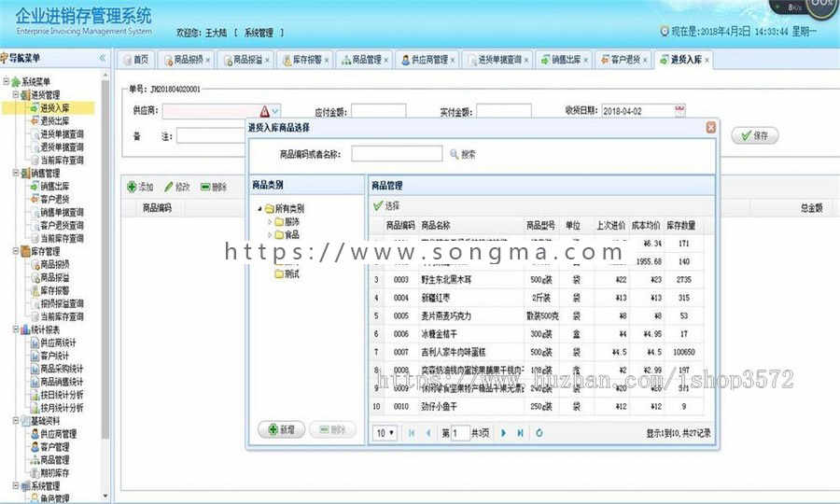
Task: Open page size dropdown showing 10
Action: coord(385,433)
